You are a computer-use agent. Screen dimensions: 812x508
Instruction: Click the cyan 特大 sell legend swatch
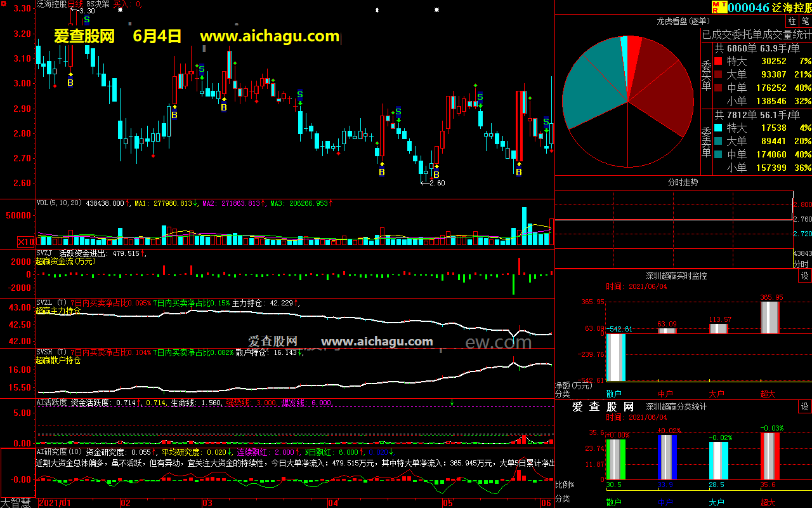coord(717,128)
